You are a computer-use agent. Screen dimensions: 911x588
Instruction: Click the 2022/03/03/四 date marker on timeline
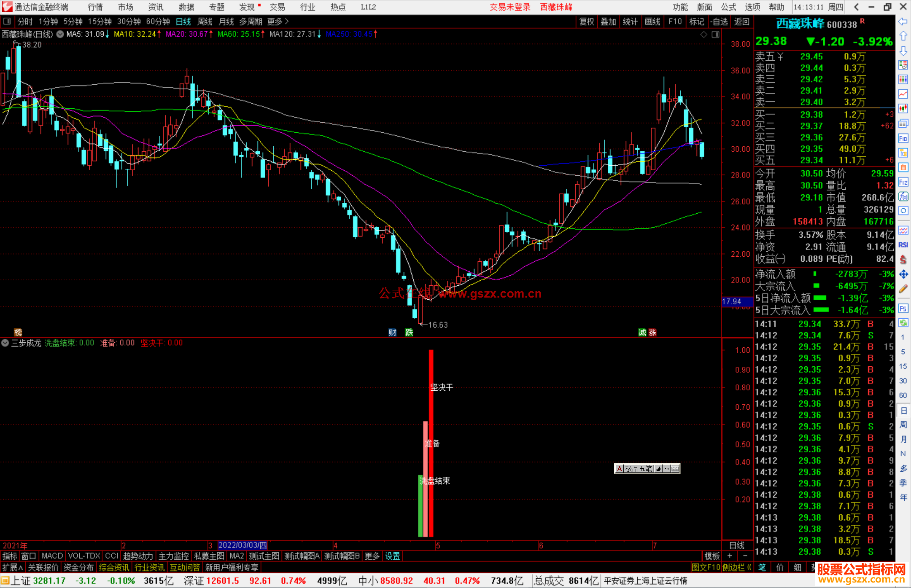tap(243, 545)
